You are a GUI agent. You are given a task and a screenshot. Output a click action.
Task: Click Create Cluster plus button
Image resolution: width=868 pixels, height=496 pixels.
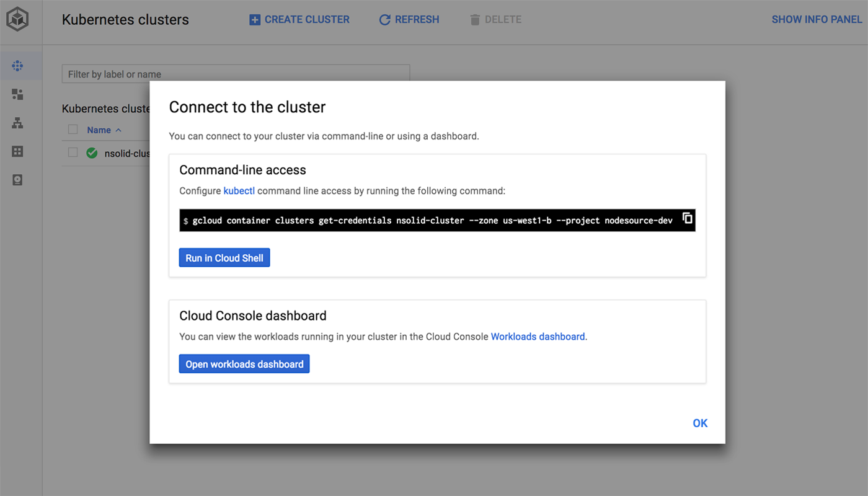[x=299, y=20]
